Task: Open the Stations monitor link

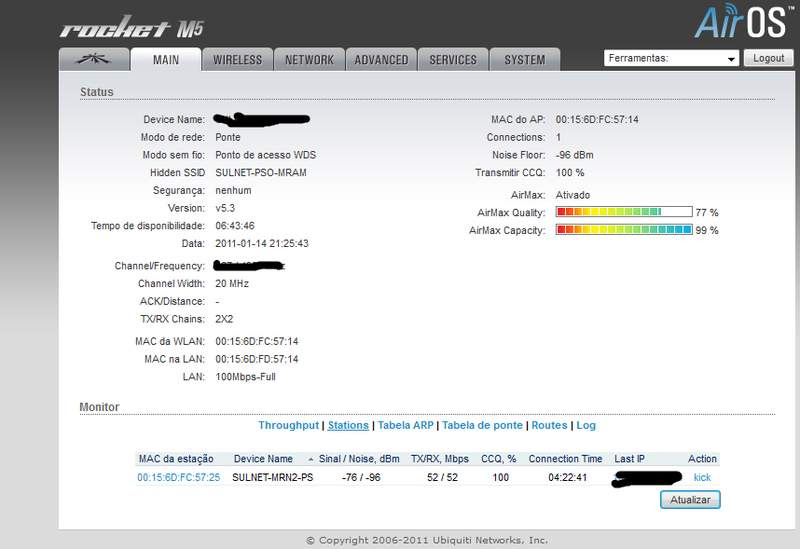Action: (348, 425)
